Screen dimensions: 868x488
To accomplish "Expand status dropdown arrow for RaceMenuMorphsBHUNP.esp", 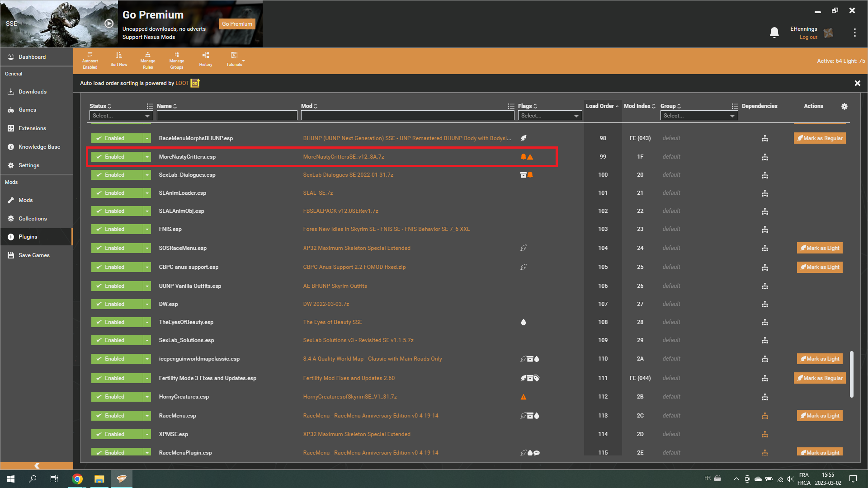I will point(147,138).
